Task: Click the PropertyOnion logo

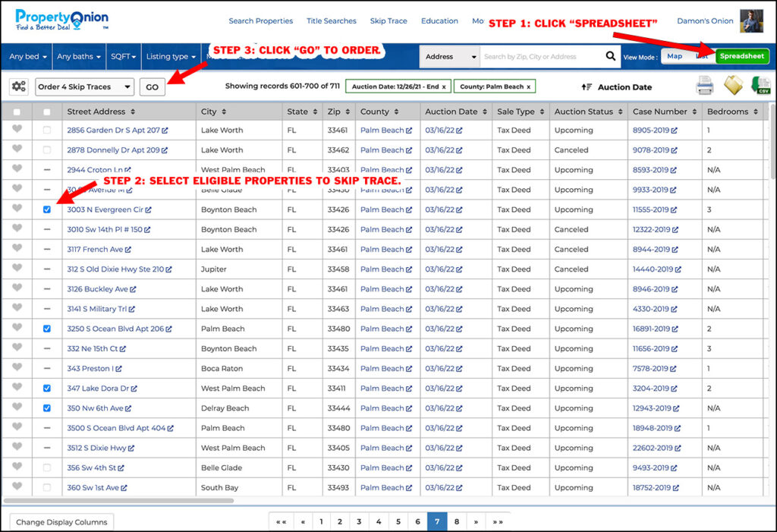Action: click(x=62, y=20)
